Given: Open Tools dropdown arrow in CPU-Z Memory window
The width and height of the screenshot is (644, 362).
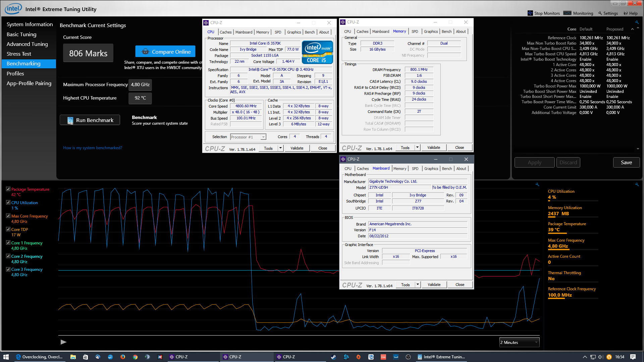Looking at the screenshot, I should (417, 147).
